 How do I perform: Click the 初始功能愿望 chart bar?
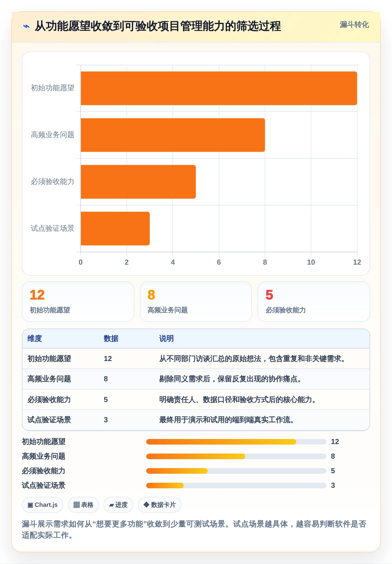219,88
